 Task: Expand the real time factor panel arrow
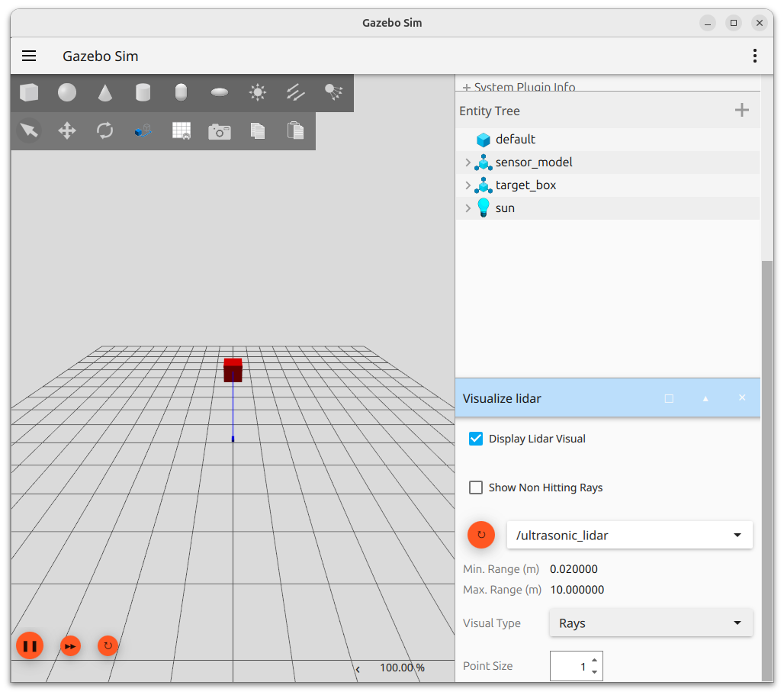tap(358, 669)
